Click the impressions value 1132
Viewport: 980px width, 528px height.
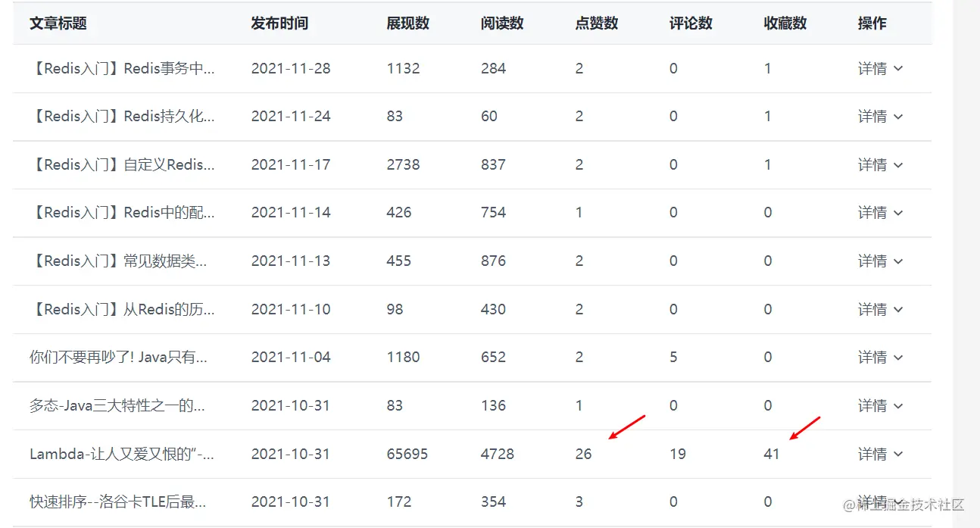(403, 68)
